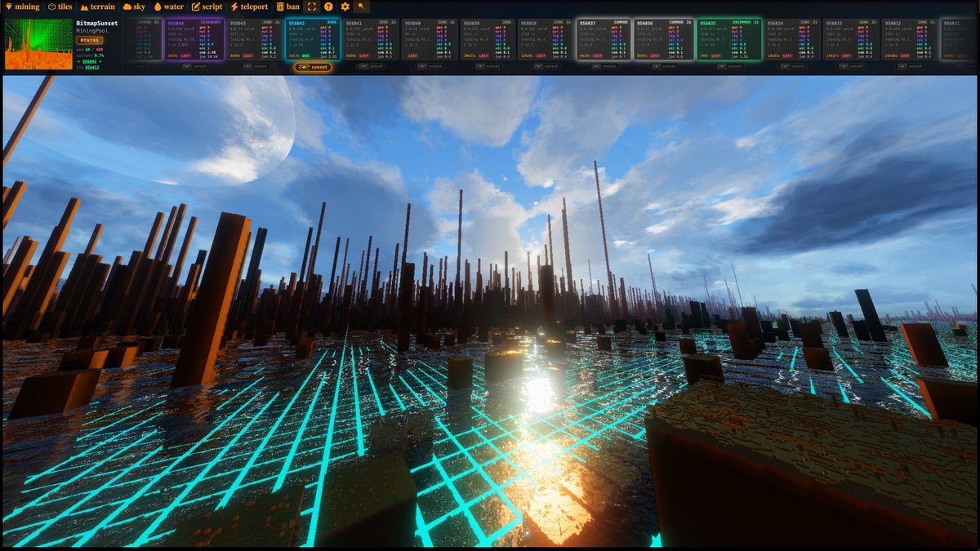Click the UNCOMMON badge on card 956035
The height and width of the screenshot is (551, 980).
[x=742, y=21]
